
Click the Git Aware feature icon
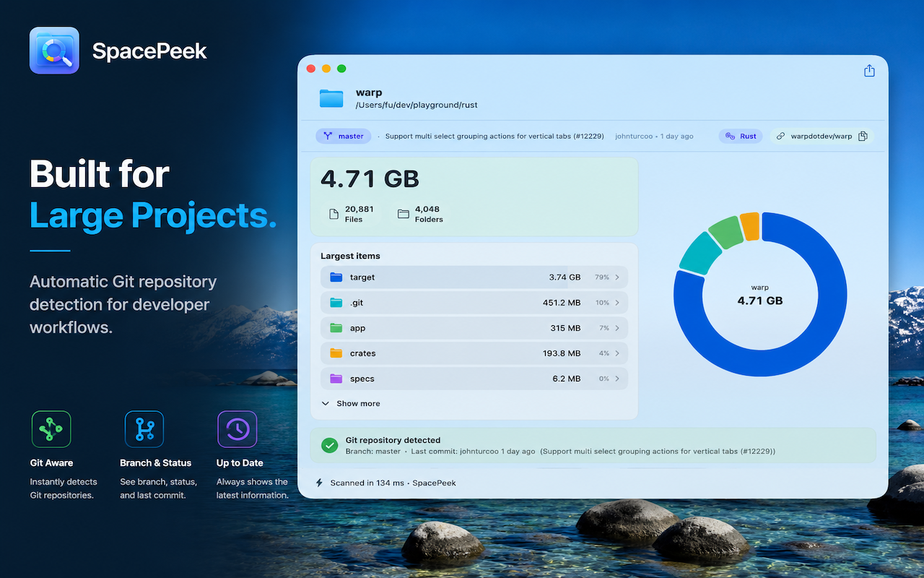(51, 431)
